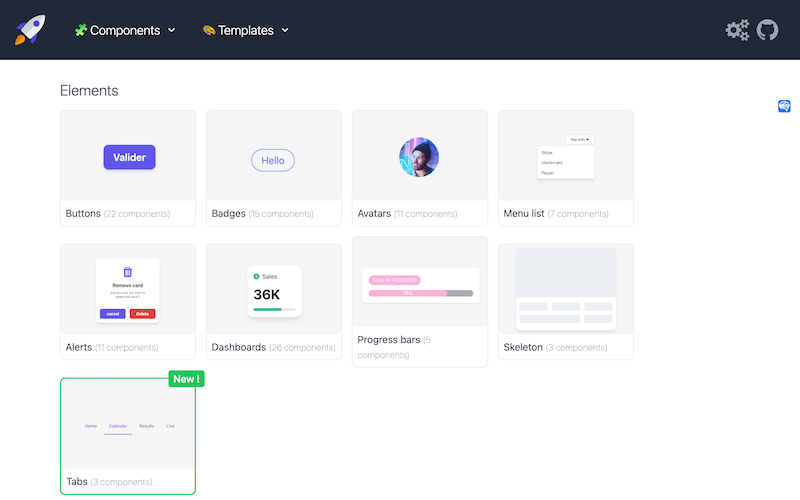
Task: Open the GitHub icon link
Action: click(767, 30)
